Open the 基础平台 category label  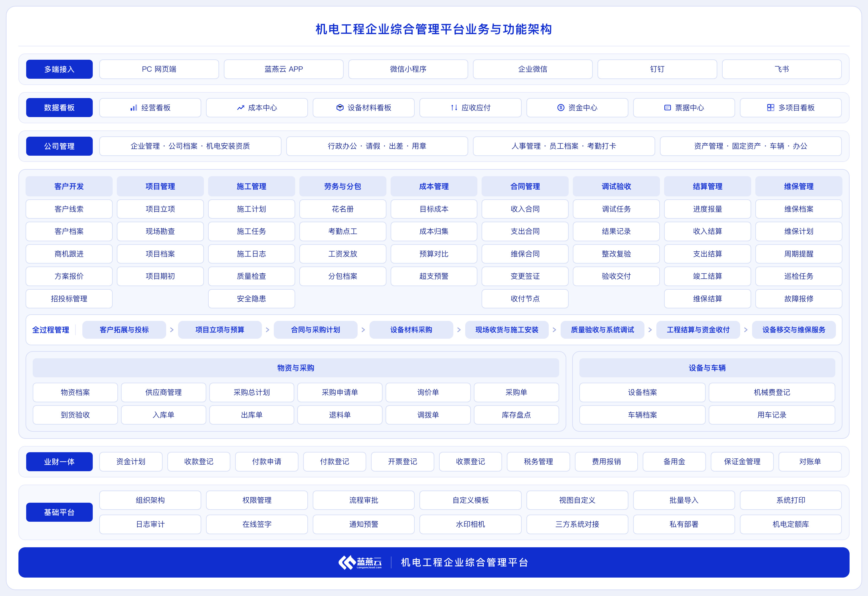coord(59,512)
